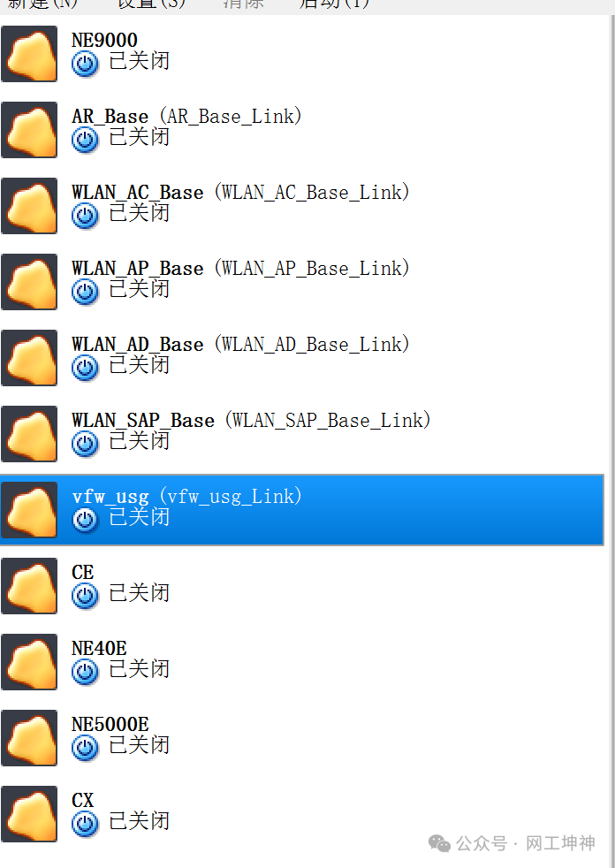Viewport: 615px width, 868px height.
Task: Click the New (新建) toolbar button
Action: pos(42,4)
